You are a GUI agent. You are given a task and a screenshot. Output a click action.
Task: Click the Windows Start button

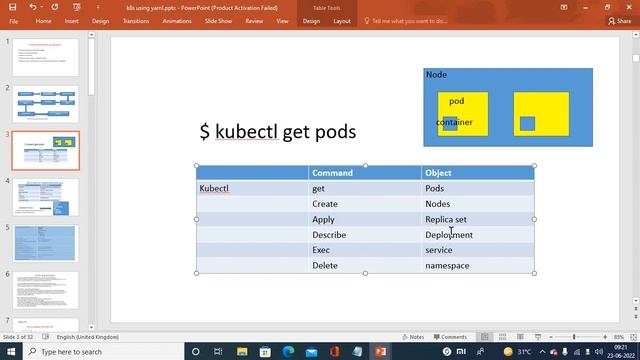coord(11,351)
